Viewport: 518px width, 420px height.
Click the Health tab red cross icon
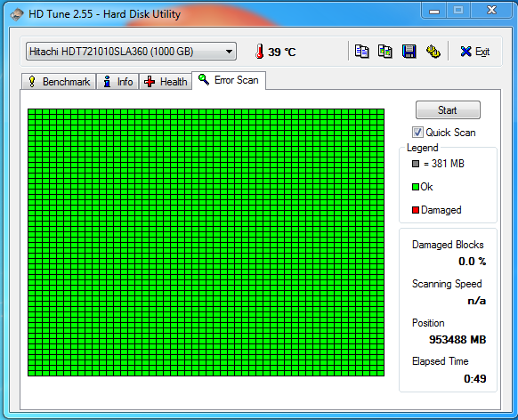pyautogui.click(x=150, y=82)
